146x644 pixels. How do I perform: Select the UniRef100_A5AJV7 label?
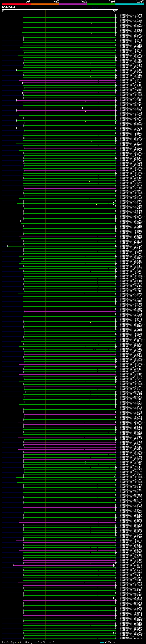point(131,67)
